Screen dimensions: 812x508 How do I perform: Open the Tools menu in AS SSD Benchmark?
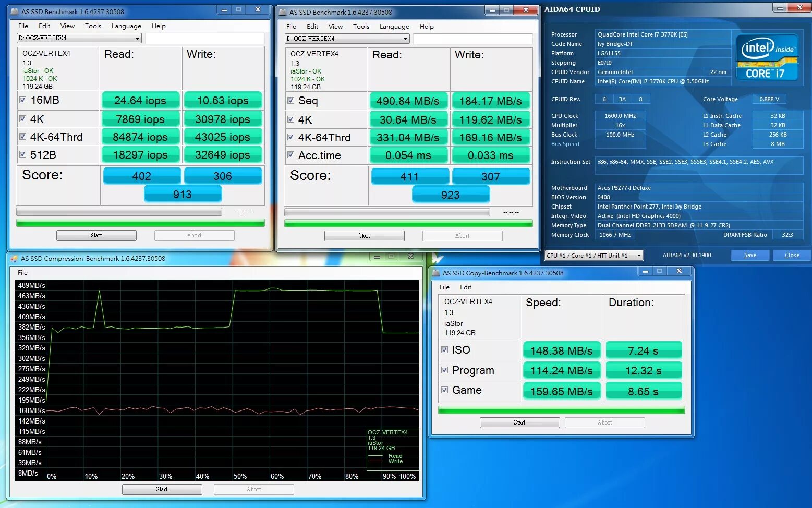(x=93, y=26)
